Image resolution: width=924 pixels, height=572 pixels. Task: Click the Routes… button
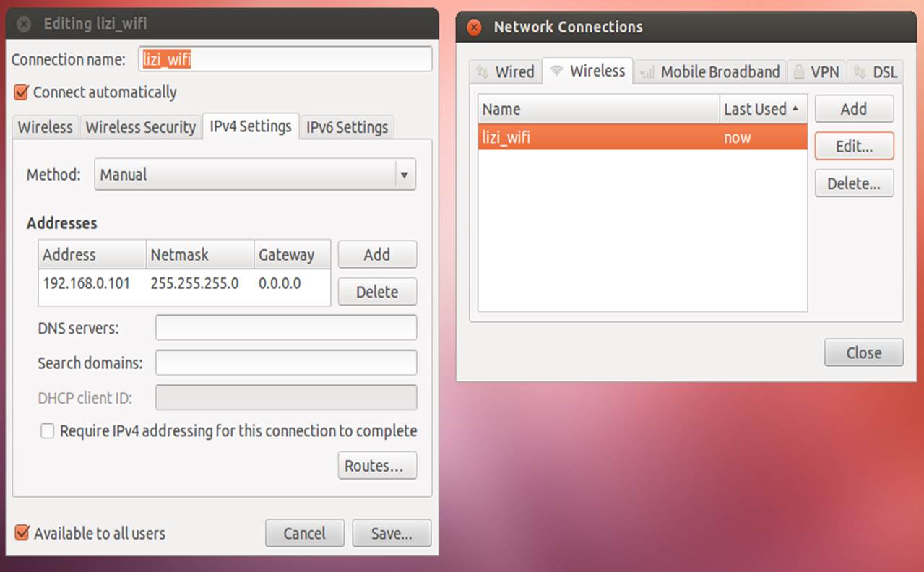point(377,466)
